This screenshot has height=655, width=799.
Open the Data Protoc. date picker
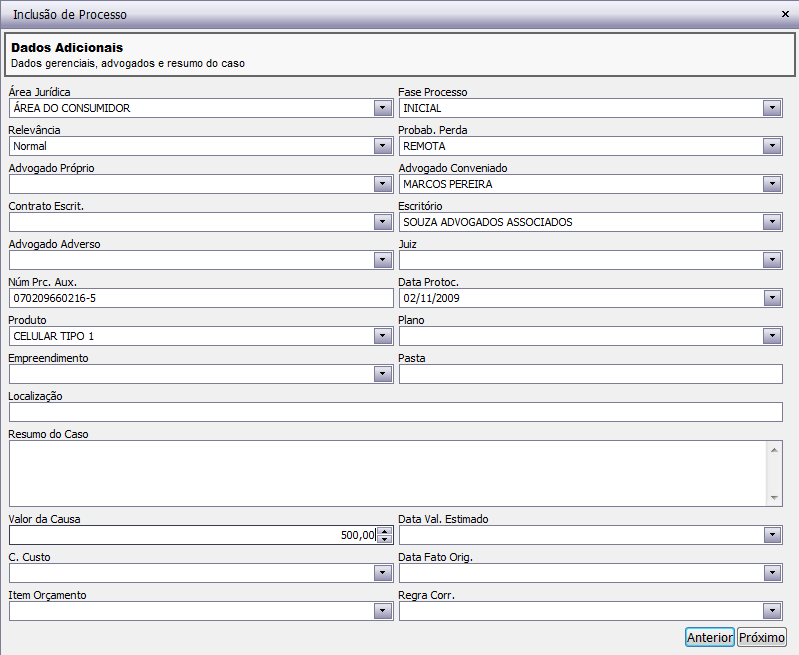click(x=771, y=298)
